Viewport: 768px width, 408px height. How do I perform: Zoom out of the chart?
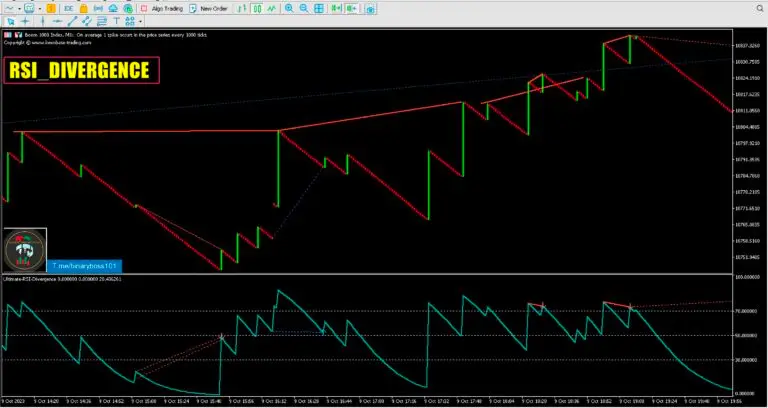click(x=303, y=8)
